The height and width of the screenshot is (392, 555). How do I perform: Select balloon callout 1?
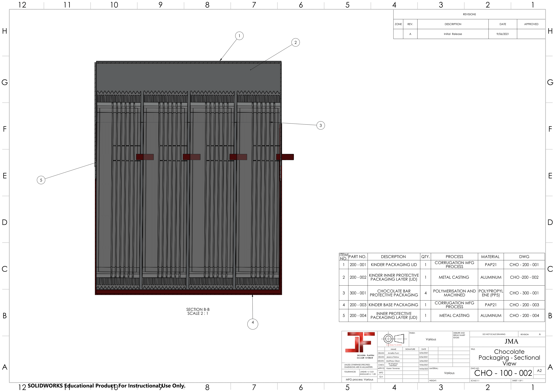pos(239,36)
